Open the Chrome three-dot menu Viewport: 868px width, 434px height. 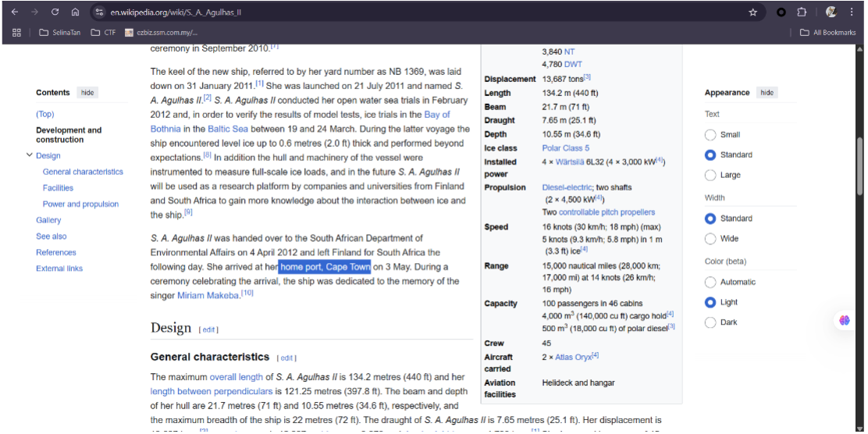[x=852, y=12]
